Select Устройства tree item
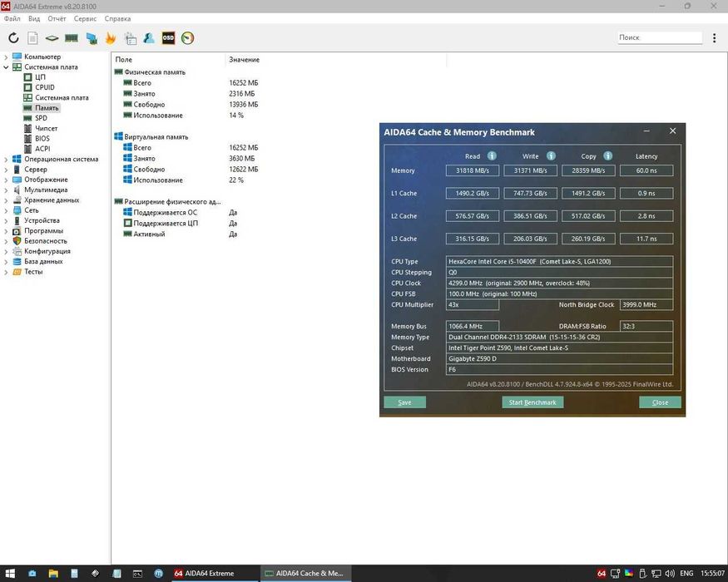 (x=42, y=220)
